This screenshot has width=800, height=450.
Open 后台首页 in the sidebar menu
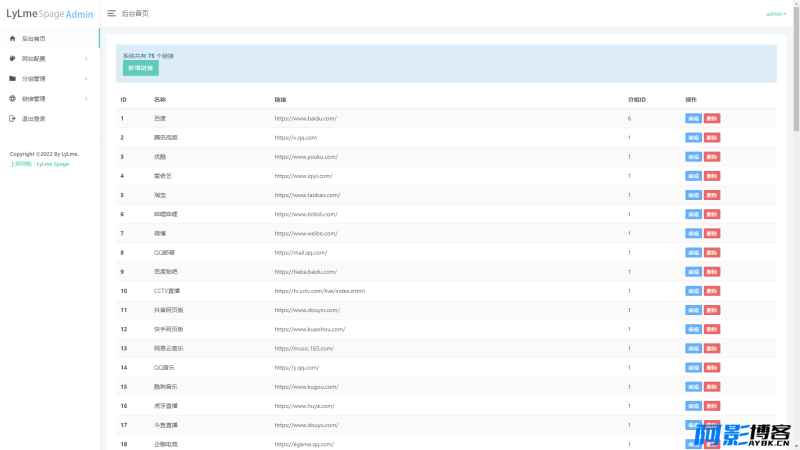point(49,38)
